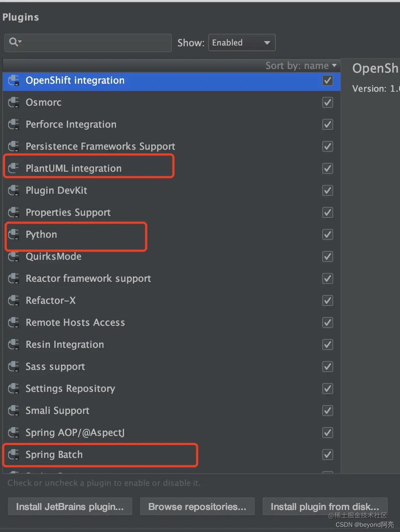Click the Python plugin icon

pos(14,234)
